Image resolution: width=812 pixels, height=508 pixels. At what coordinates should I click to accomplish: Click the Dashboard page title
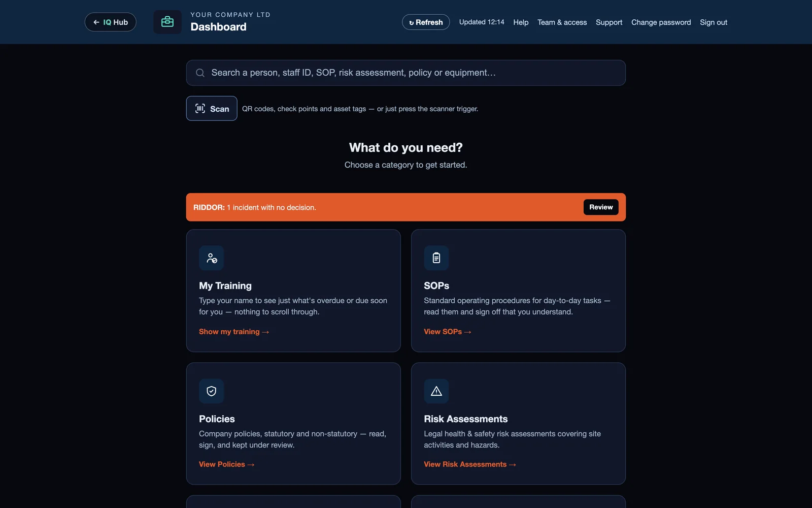point(219,27)
